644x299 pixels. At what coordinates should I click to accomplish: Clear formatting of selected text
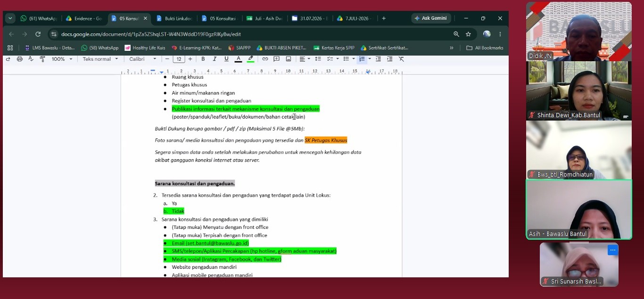point(401,59)
